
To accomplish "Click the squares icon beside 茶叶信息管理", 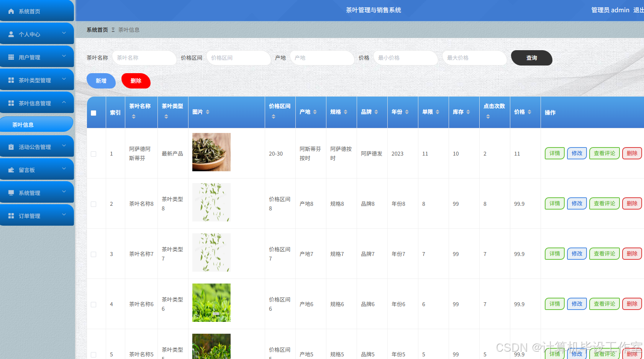I will 11,103.
